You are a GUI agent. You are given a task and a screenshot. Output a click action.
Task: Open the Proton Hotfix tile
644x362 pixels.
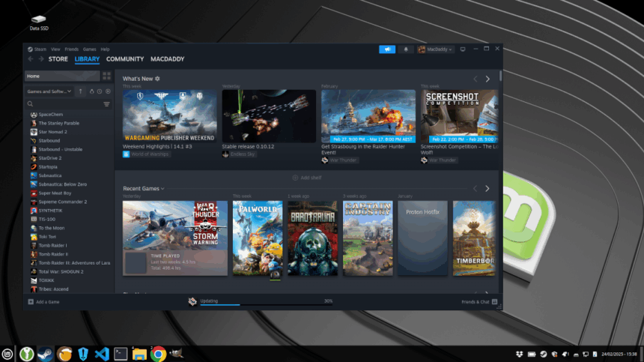point(422,238)
